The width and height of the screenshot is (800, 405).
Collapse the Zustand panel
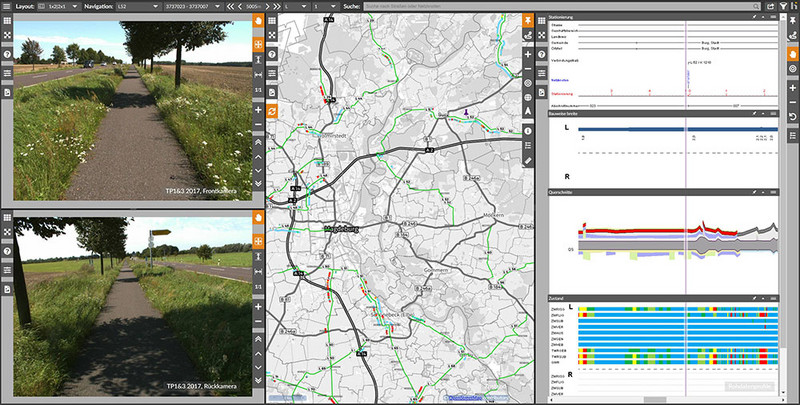coord(763,298)
